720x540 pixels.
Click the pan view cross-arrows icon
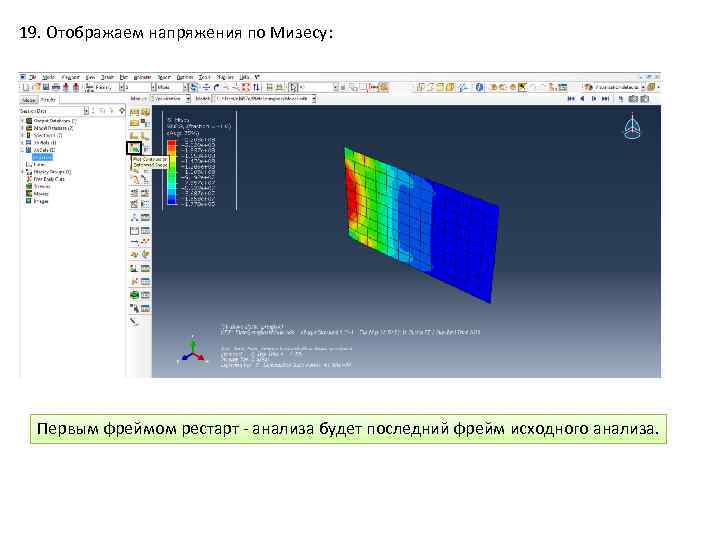click(x=206, y=87)
